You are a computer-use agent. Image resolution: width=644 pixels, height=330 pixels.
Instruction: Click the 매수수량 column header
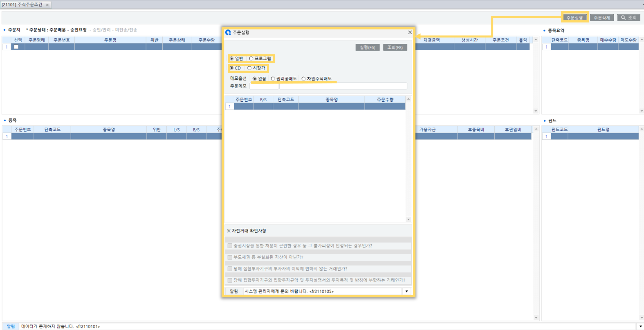coord(608,40)
